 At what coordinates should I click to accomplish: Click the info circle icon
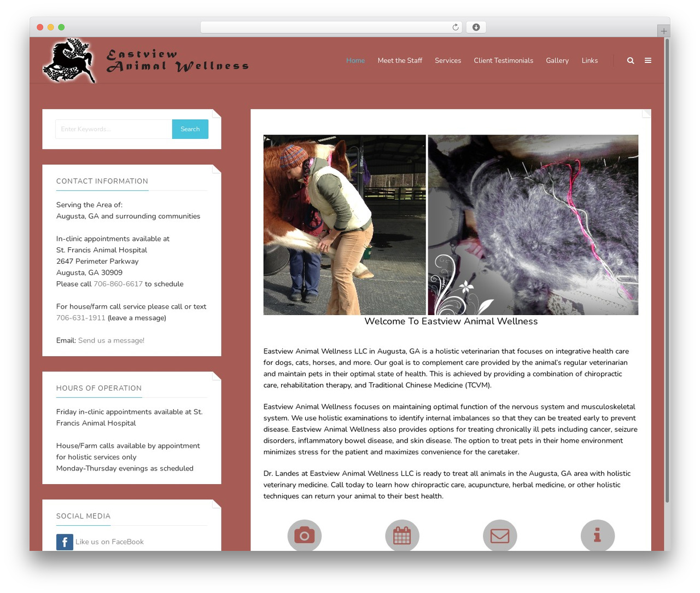point(598,535)
